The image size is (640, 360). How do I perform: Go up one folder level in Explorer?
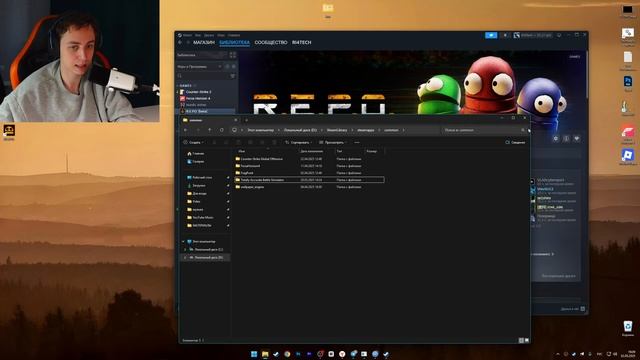click(210, 130)
